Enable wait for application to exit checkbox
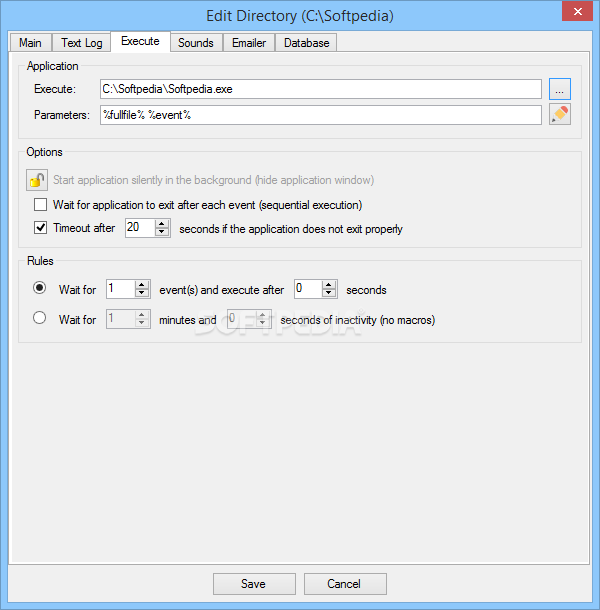 point(40,205)
